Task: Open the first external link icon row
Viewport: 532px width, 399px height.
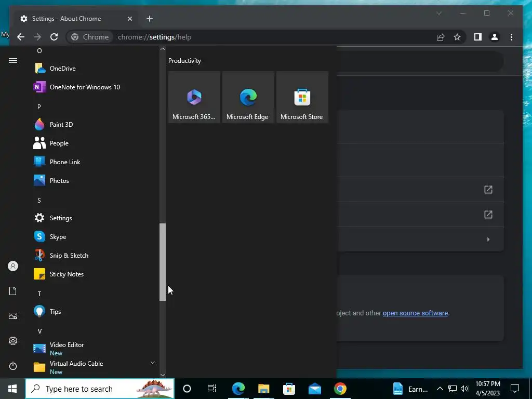Action: pos(488,190)
